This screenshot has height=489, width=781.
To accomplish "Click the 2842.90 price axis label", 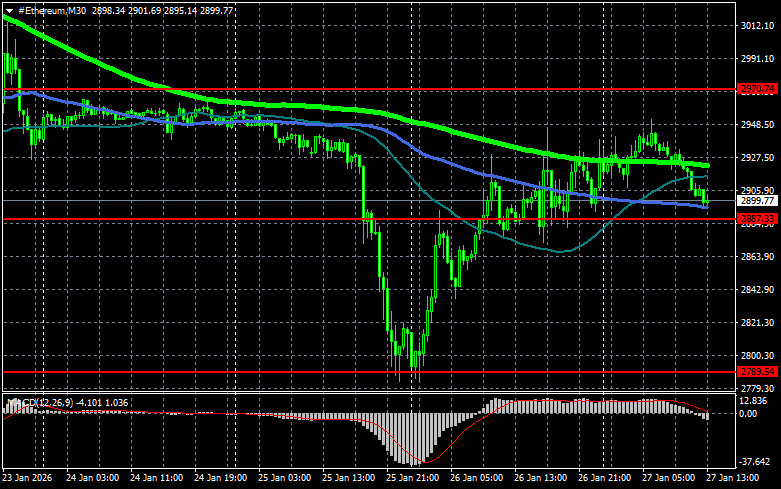I will 757,289.
